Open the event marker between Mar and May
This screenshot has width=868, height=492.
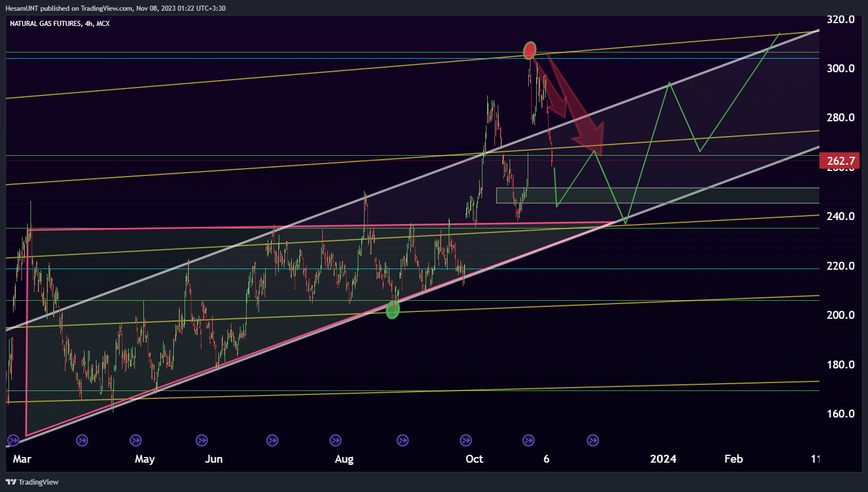82,440
